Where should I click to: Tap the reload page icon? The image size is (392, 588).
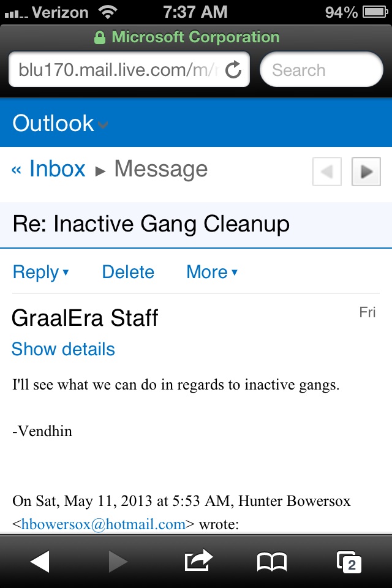[233, 70]
